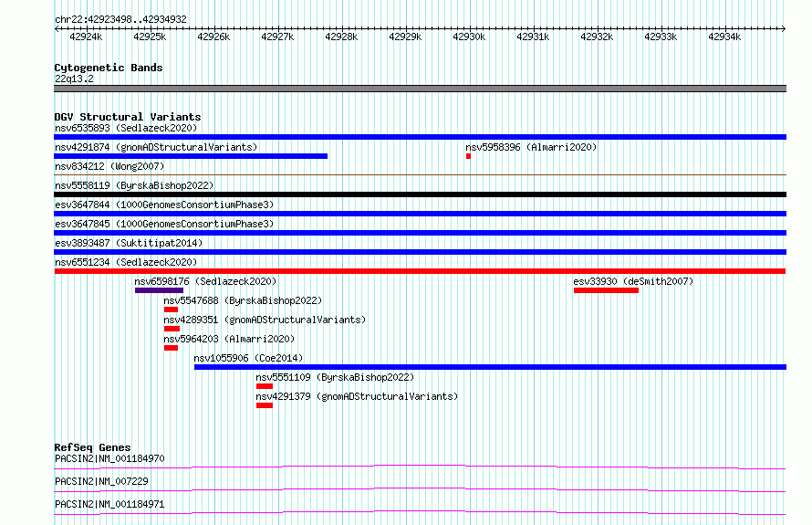Click the 42924k ruler tick label

click(86, 37)
